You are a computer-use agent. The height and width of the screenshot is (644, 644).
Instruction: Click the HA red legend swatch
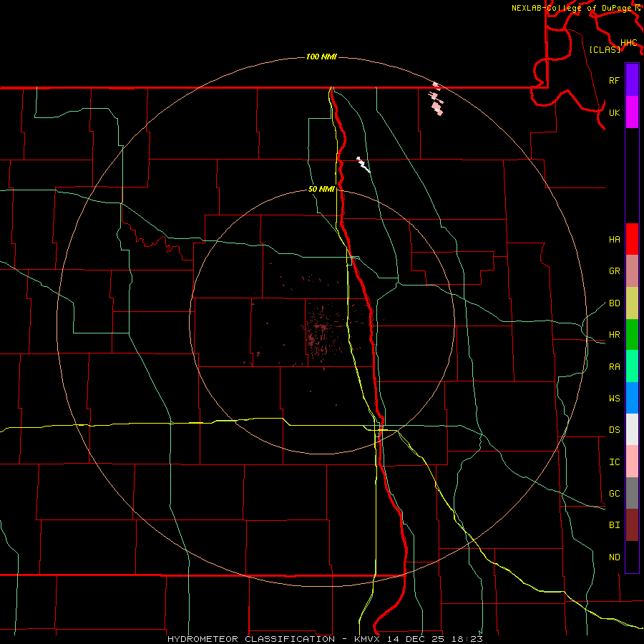[632, 239]
